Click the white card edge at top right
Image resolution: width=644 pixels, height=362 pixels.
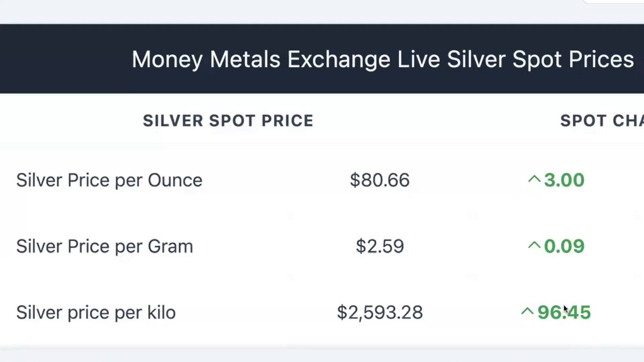tap(617, 2)
